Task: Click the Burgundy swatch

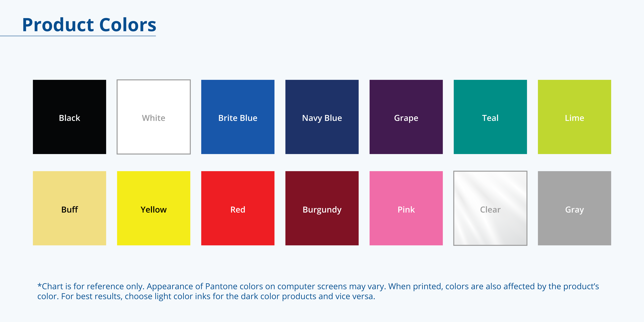Action: coord(322,208)
